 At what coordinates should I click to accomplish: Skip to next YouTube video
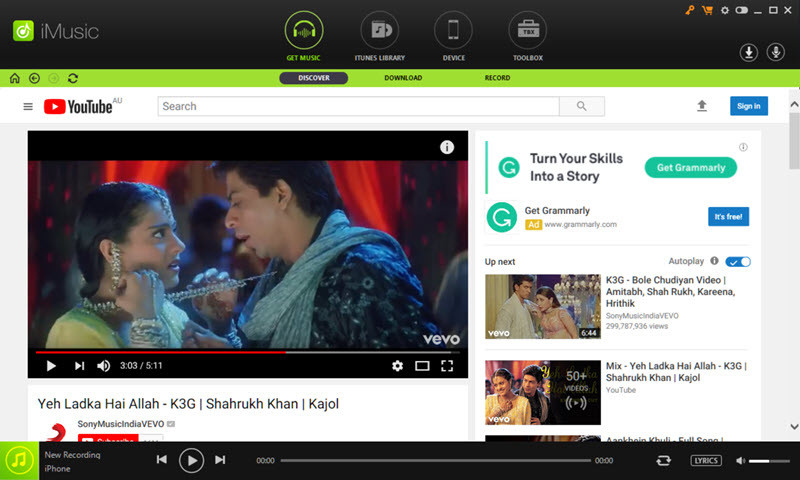(x=79, y=366)
